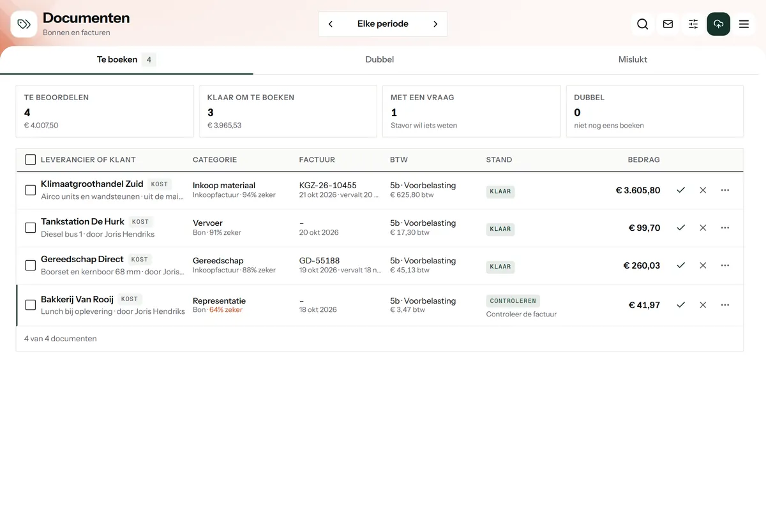
Task: Click the Controleren status badge
Action: pos(513,301)
